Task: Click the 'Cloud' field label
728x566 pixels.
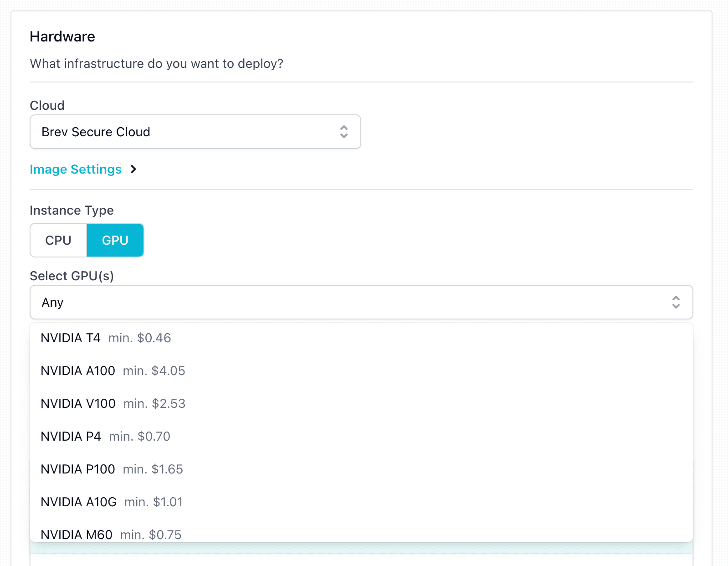Action: pos(47,105)
